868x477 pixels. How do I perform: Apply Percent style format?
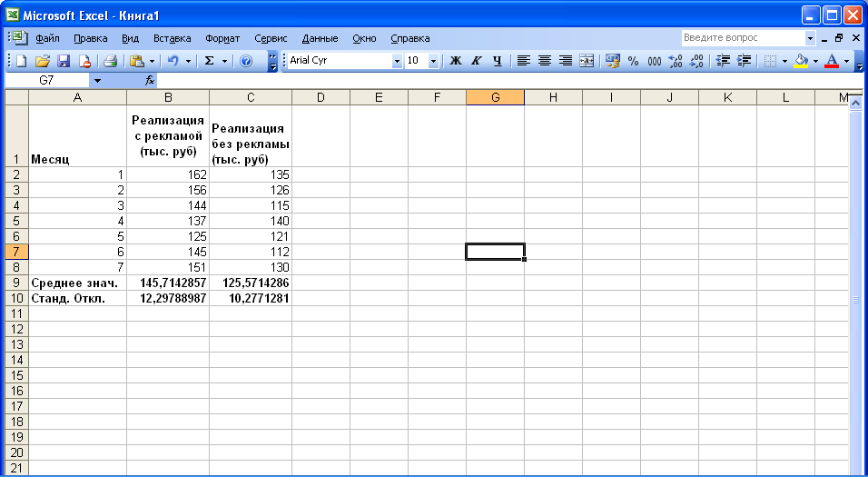(x=633, y=61)
